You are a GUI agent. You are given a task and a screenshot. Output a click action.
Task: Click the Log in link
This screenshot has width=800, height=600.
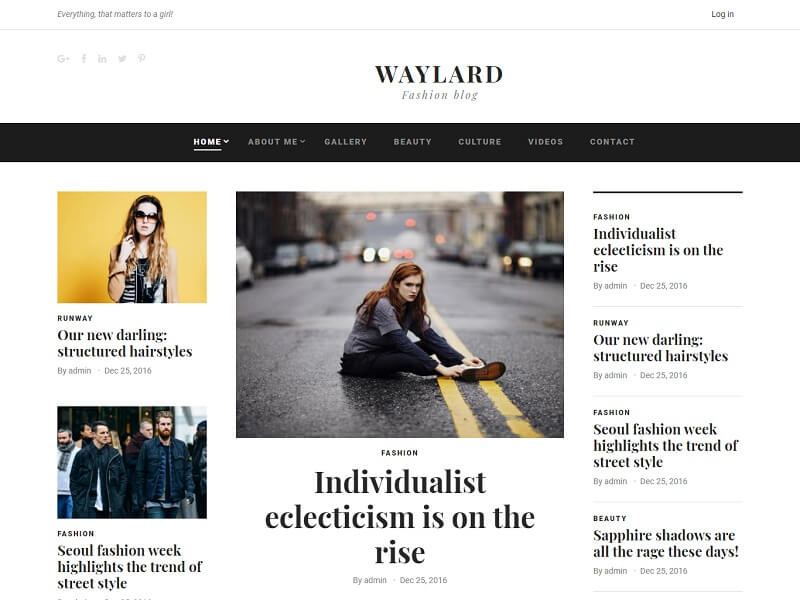(722, 14)
